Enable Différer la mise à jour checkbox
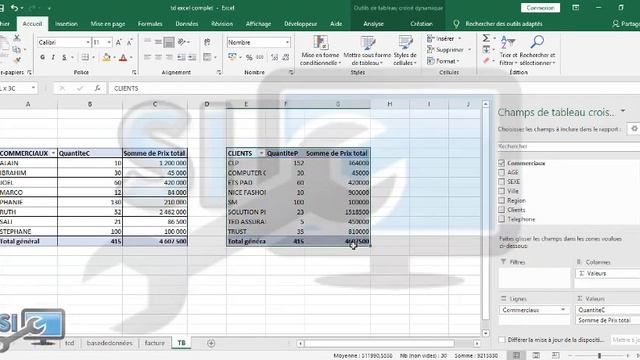This screenshot has width=640, height=360. [502, 340]
